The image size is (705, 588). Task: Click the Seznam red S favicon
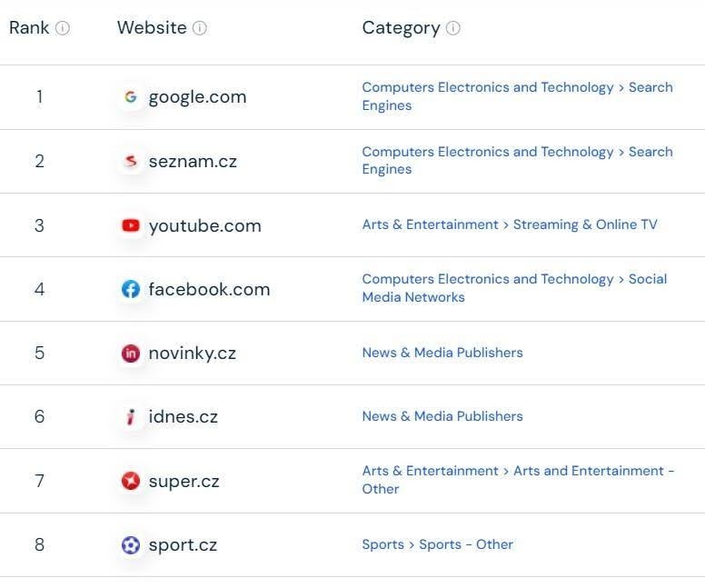[x=131, y=161]
